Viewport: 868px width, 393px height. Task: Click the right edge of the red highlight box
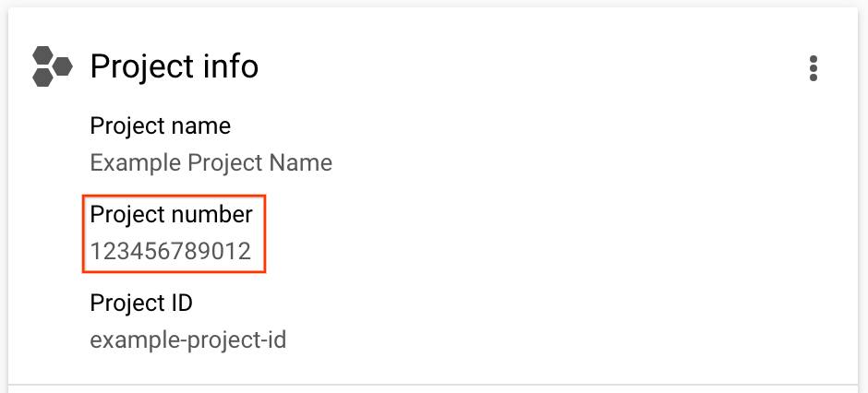266,233
